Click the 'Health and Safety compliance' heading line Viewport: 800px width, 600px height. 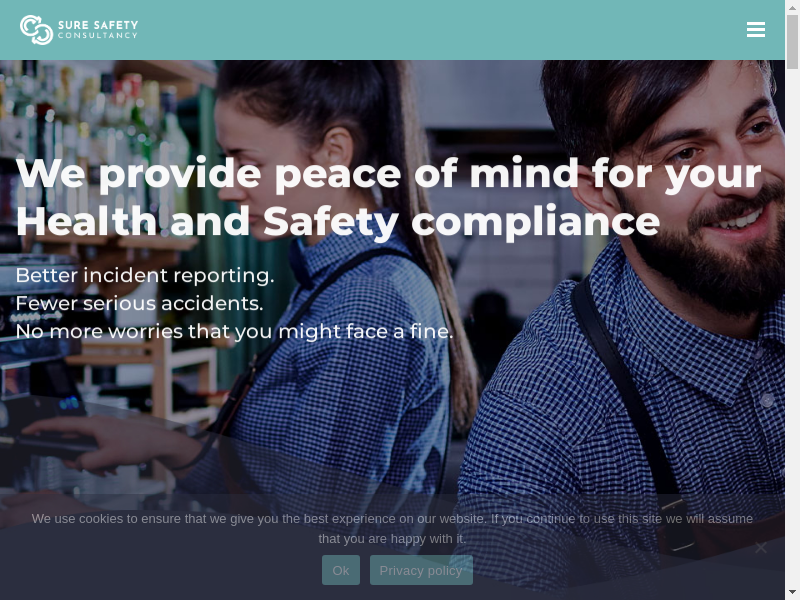point(338,222)
